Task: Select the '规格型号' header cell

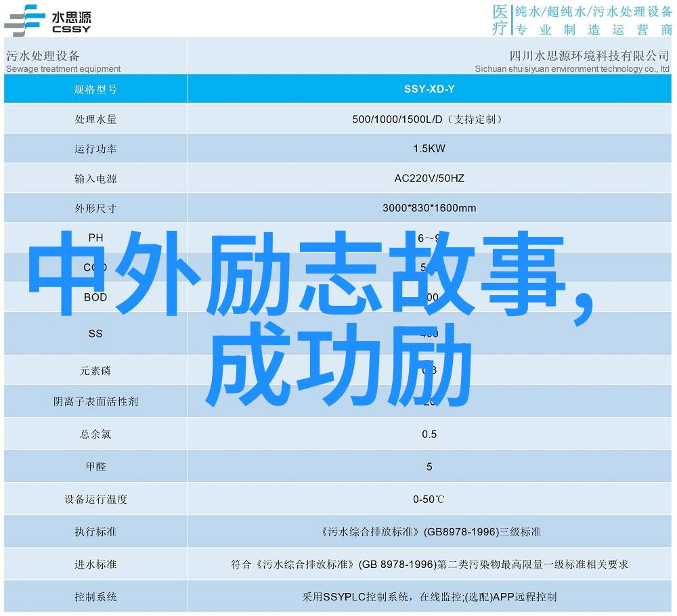Action: coord(95,89)
